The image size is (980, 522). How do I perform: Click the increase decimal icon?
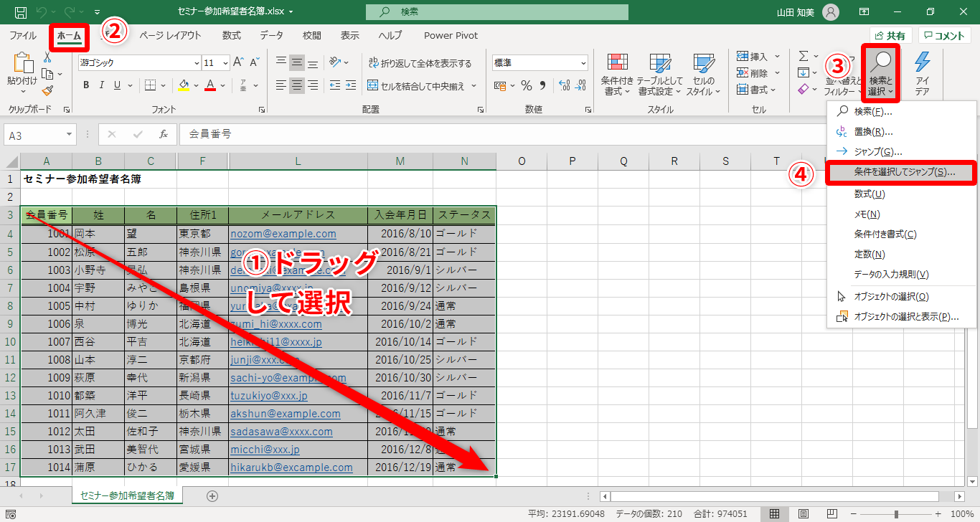click(564, 85)
